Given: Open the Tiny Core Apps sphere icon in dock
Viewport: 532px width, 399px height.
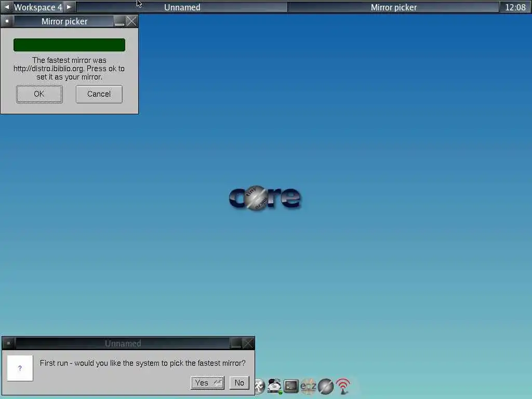Looking at the screenshot, I should point(326,387).
